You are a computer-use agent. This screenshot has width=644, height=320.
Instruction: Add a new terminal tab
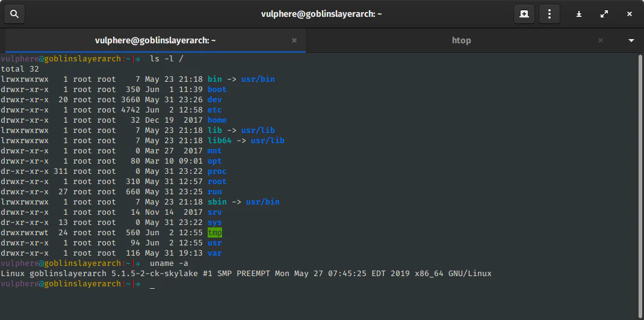pyautogui.click(x=524, y=14)
